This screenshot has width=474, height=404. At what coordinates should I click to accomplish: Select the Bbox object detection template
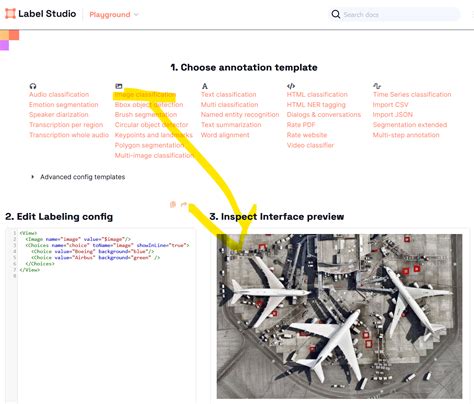pos(149,105)
